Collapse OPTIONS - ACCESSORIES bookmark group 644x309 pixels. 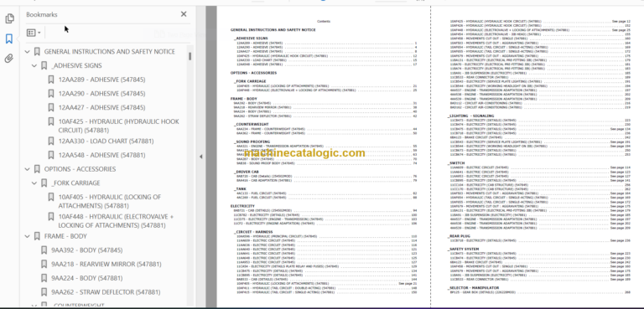28,169
